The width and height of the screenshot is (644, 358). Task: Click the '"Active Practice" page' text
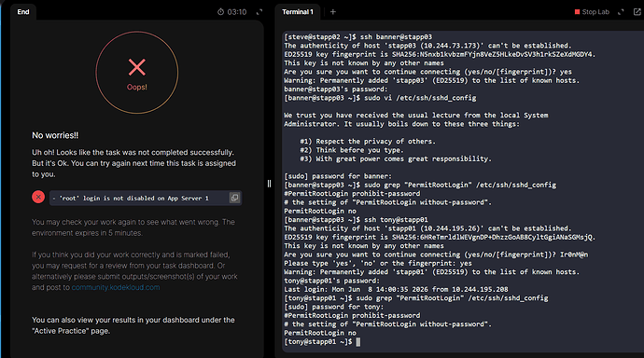(71, 331)
